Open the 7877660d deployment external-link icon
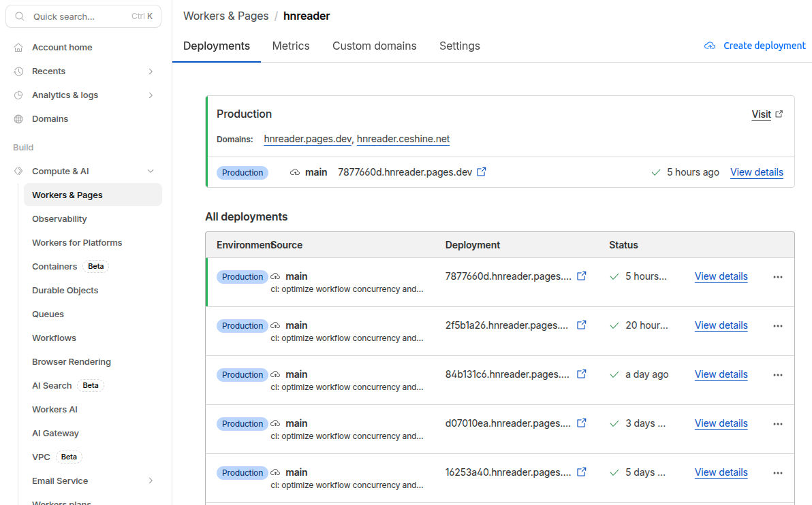The width and height of the screenshot is (812, 505). tap(482, 172)
